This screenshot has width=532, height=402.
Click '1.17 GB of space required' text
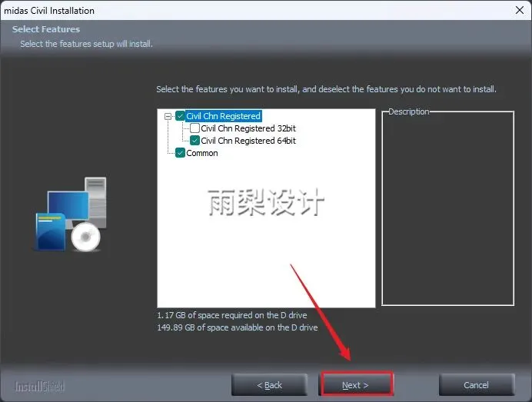click(x=231, y=315)
